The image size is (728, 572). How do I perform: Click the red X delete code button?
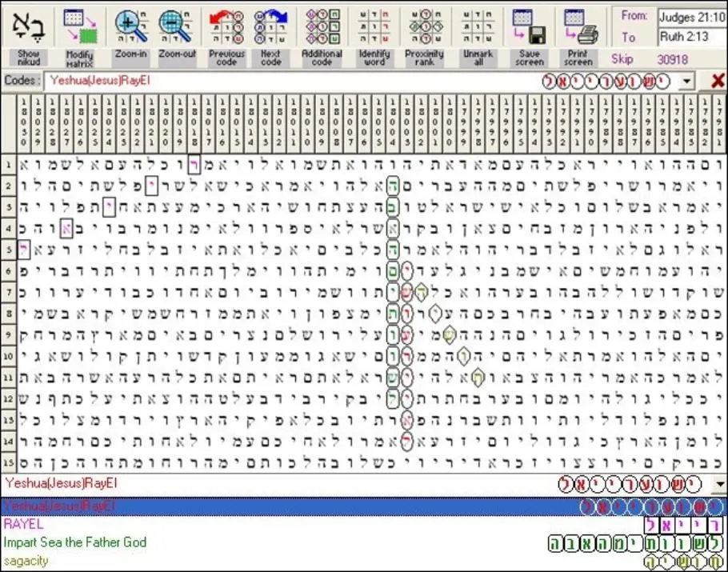point(718,82)
